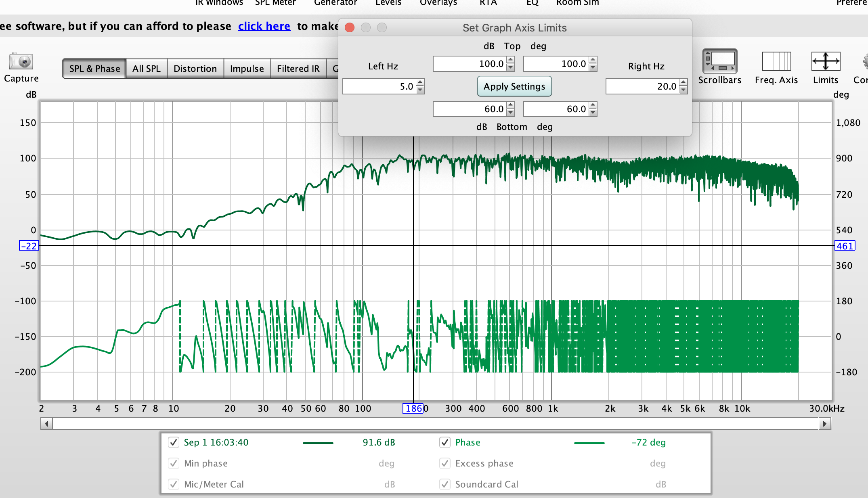This screenshot has width=868, height=498.
Task: Click the Right Hz input field
Action: click(643, 86)
